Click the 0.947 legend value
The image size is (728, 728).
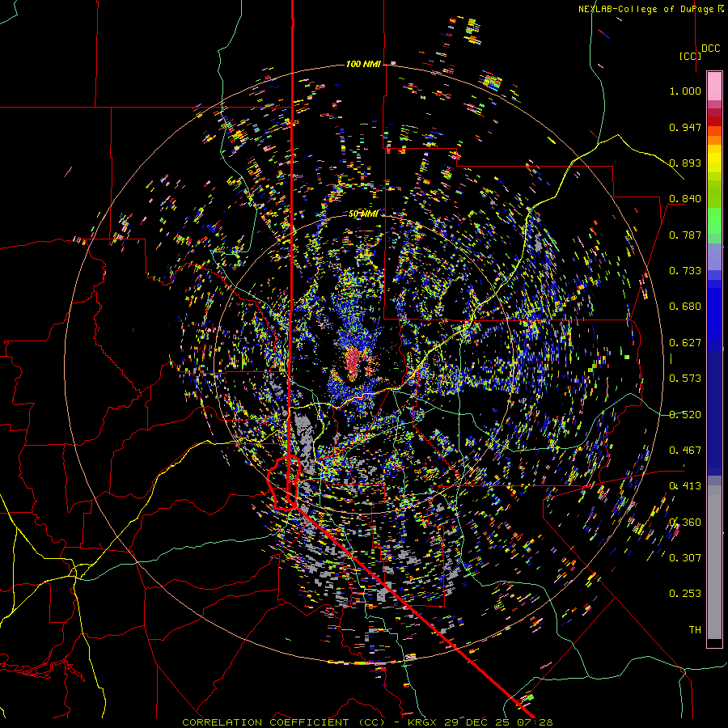685,127
